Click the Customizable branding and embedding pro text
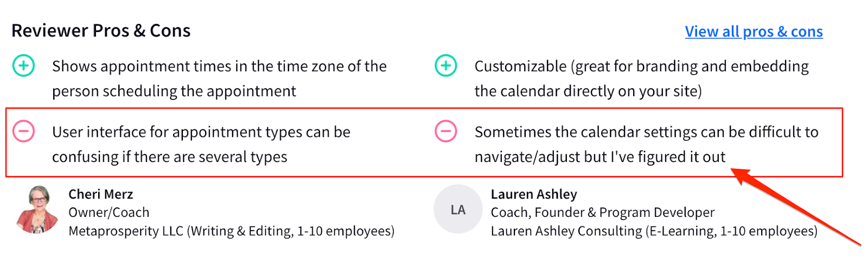 (x=641, y=66)
